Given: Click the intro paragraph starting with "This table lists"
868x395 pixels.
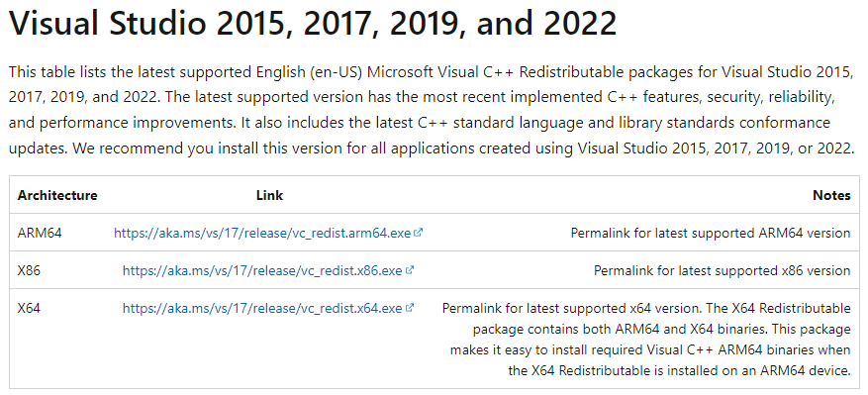Looking at the screenshot, I should [432, 110].
